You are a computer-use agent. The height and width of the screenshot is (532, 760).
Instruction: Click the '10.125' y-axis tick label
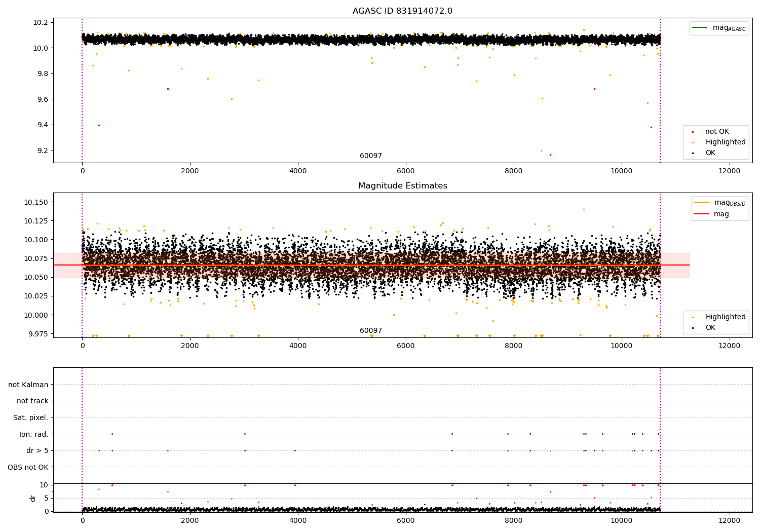coord(36,221)
